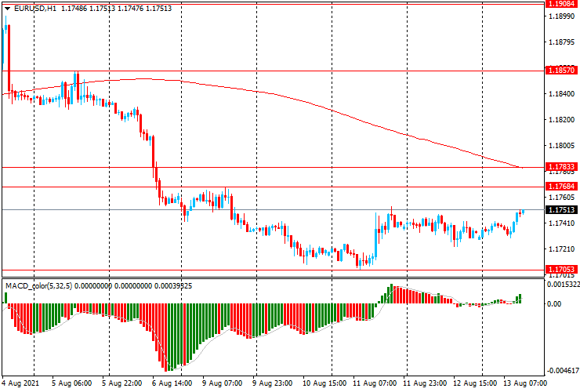580x392 pixels.
Task: Click the red 1.17053 price level label
Action: 561,270
